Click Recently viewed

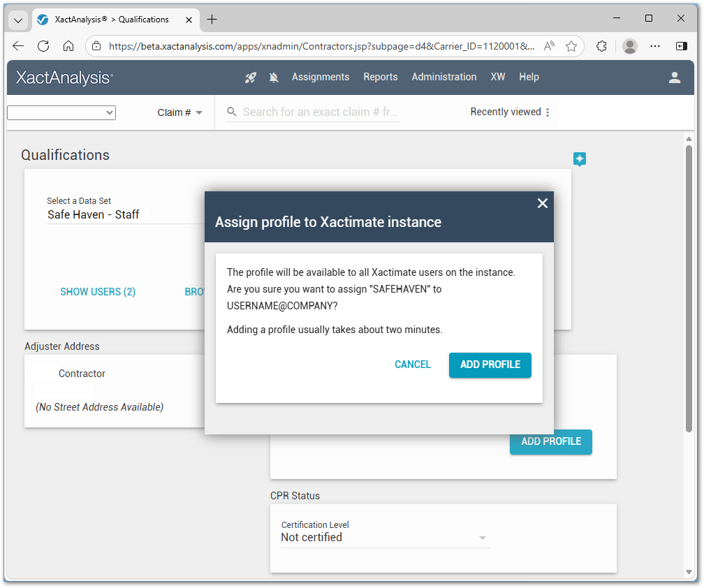click(506, 112)
